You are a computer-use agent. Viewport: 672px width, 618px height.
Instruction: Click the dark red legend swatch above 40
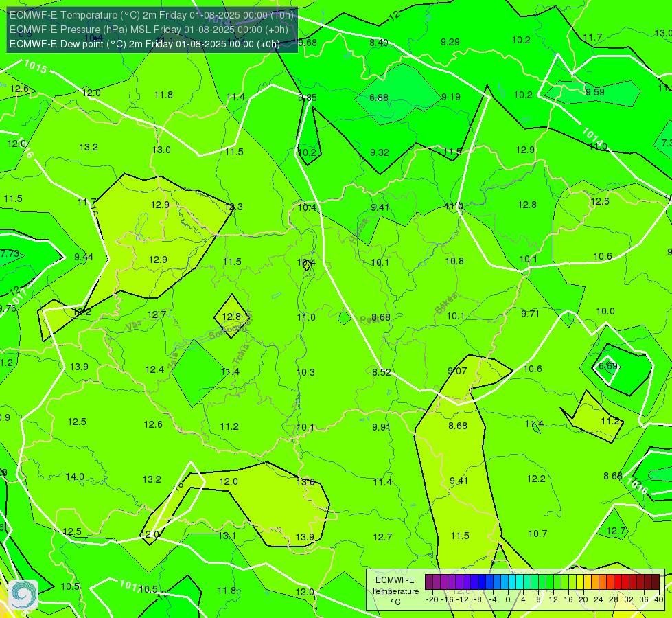click(656, 582)
